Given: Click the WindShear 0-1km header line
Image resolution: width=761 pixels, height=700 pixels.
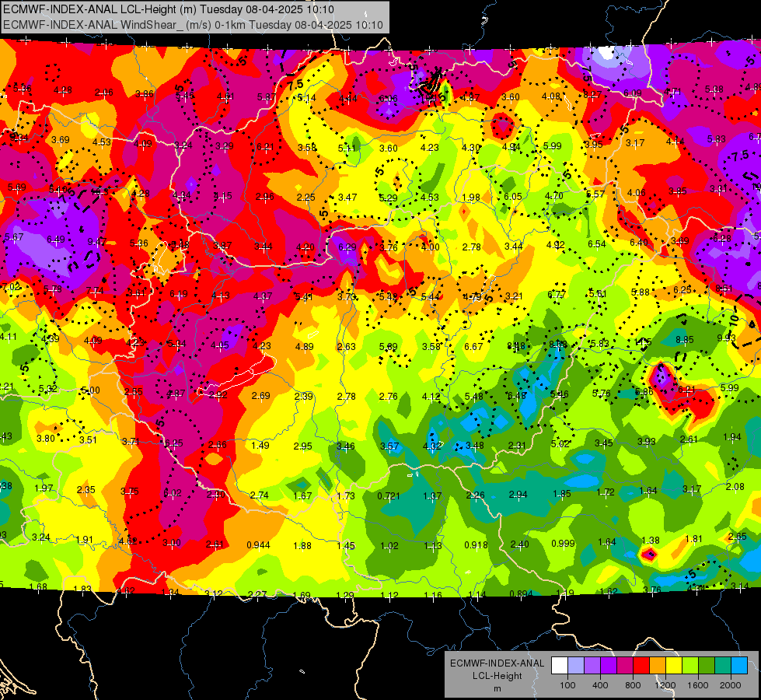Looking at the screenshot, I should (193, 25).
